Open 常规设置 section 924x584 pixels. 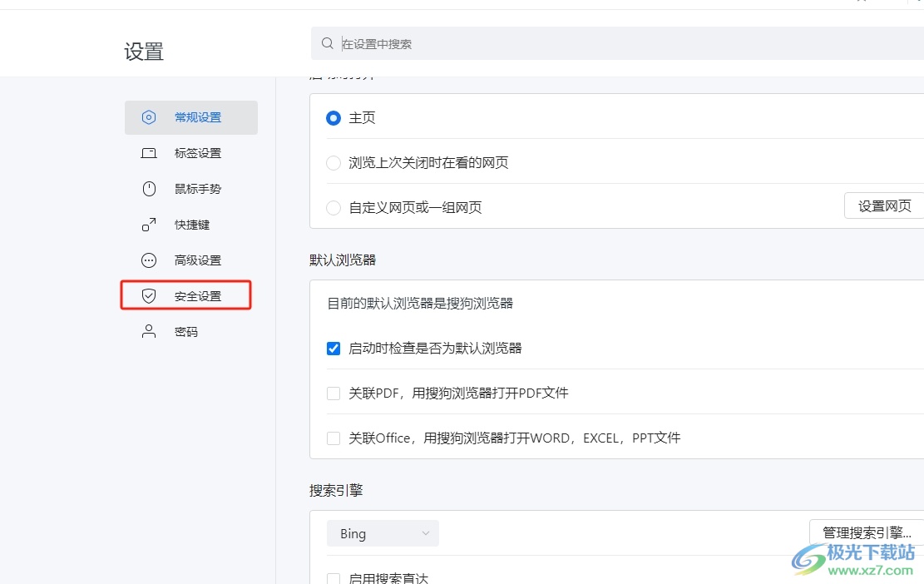[x=191, y=117]
